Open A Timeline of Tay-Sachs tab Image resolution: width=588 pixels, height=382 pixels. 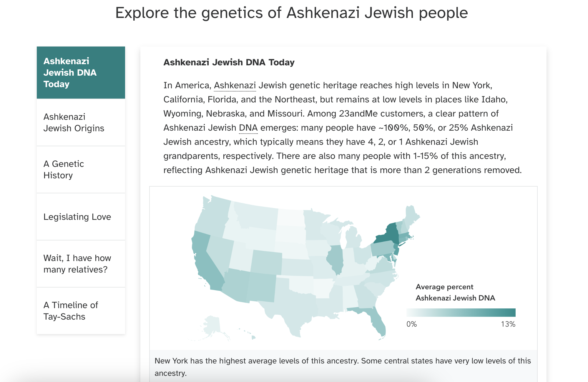81,311
